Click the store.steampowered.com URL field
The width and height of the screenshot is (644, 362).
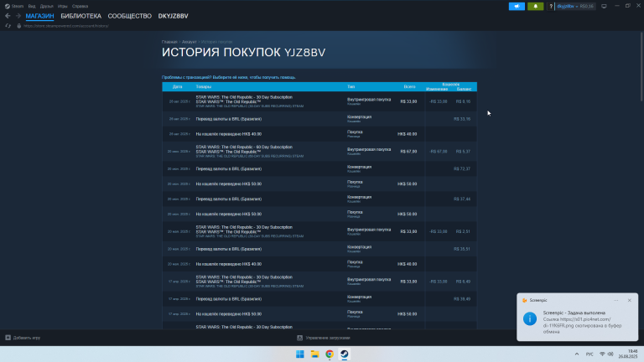[66, 26]
